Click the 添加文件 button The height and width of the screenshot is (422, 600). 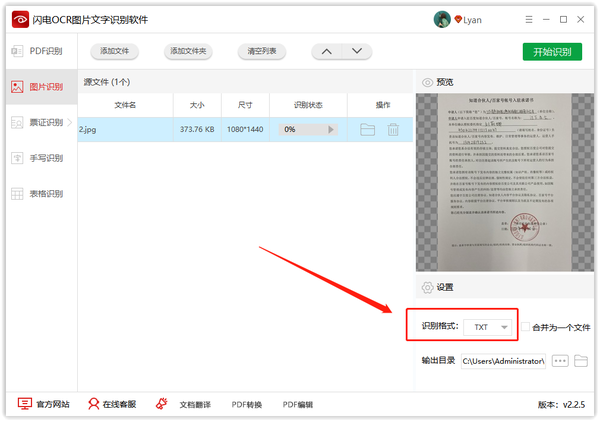pos(114,52)
